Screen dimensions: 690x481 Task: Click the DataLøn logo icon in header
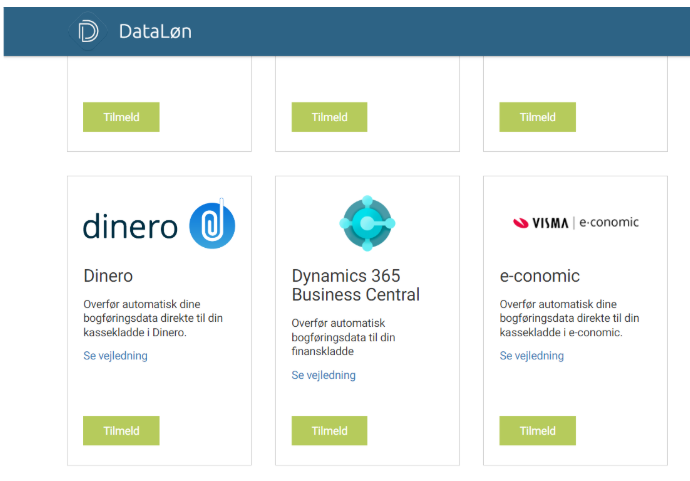pos(88,31)
